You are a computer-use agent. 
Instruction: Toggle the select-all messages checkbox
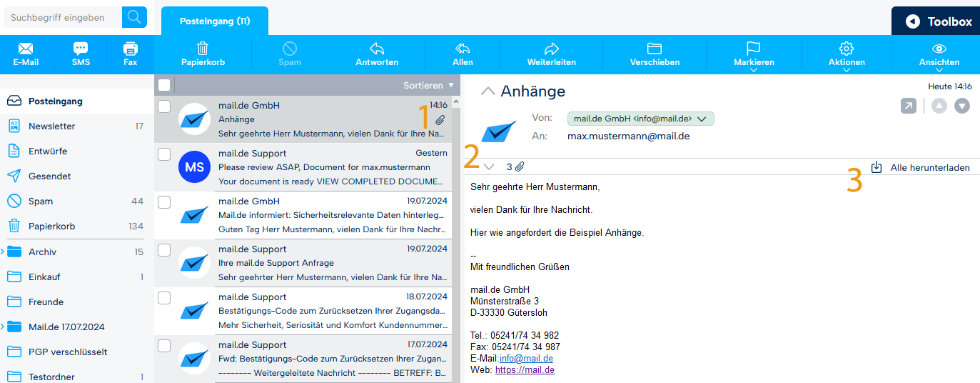[x=164, y=85]
